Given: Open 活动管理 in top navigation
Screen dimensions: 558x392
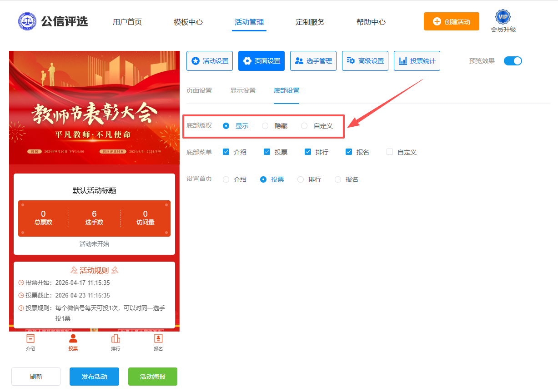Looking at the screenshot, I should coord(249,22).
